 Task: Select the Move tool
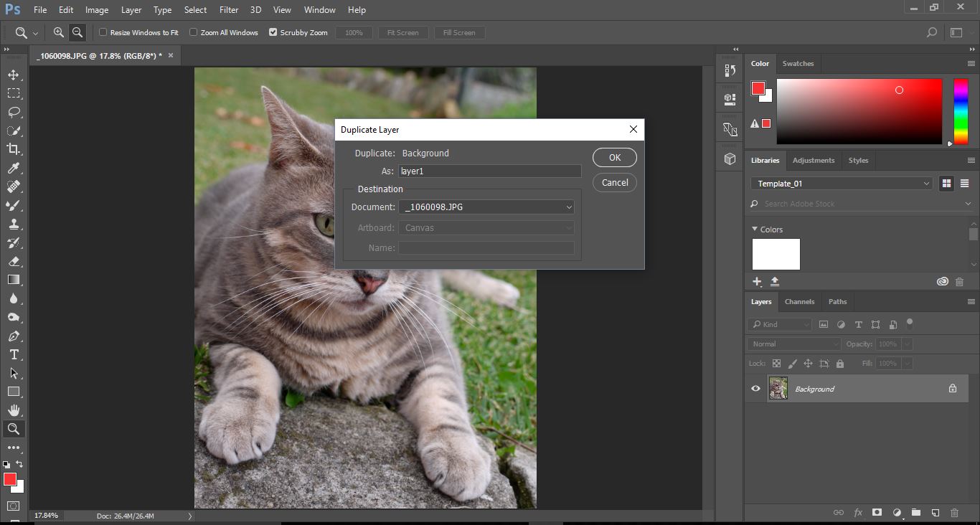[14, 75]
